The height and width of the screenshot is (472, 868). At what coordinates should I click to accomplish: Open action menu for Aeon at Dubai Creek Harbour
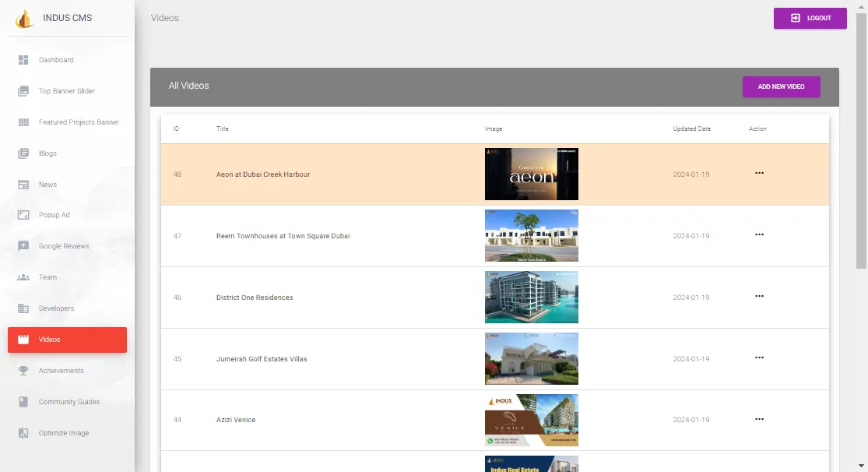point(760,173)
